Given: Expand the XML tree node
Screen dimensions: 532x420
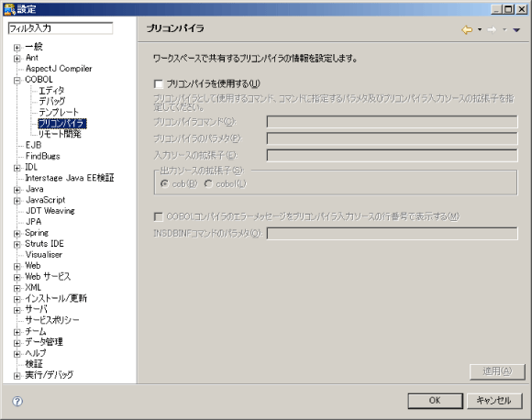Looking at the screenshot, I should click(x=17, y=288).
